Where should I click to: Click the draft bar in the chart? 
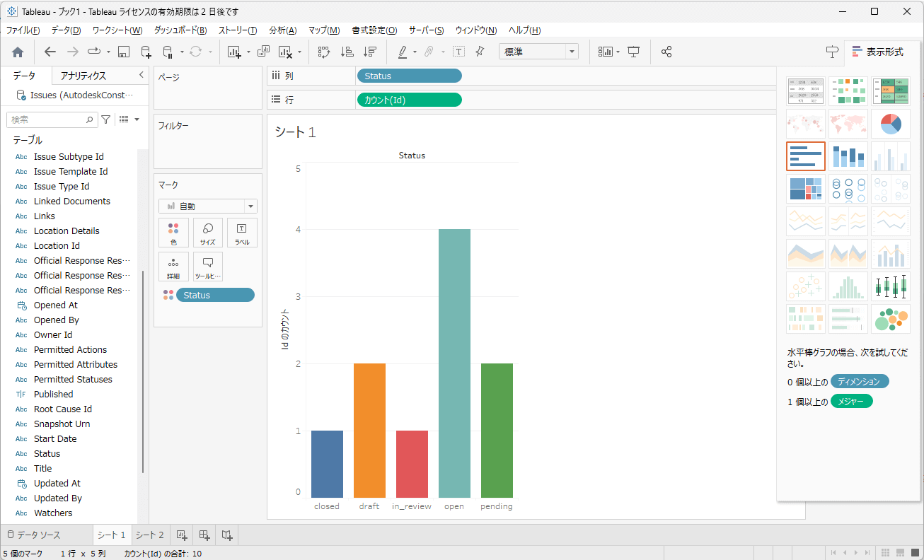(369, 431)
